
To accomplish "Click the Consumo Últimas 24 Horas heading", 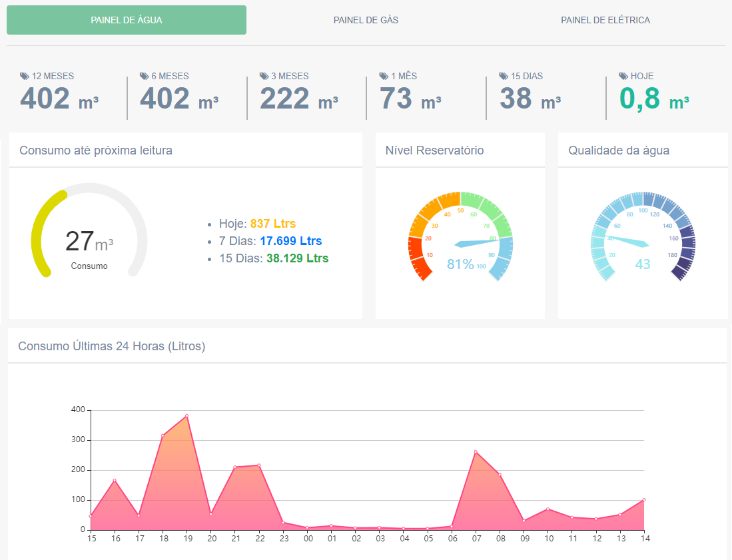I will (x=111, y=346).
